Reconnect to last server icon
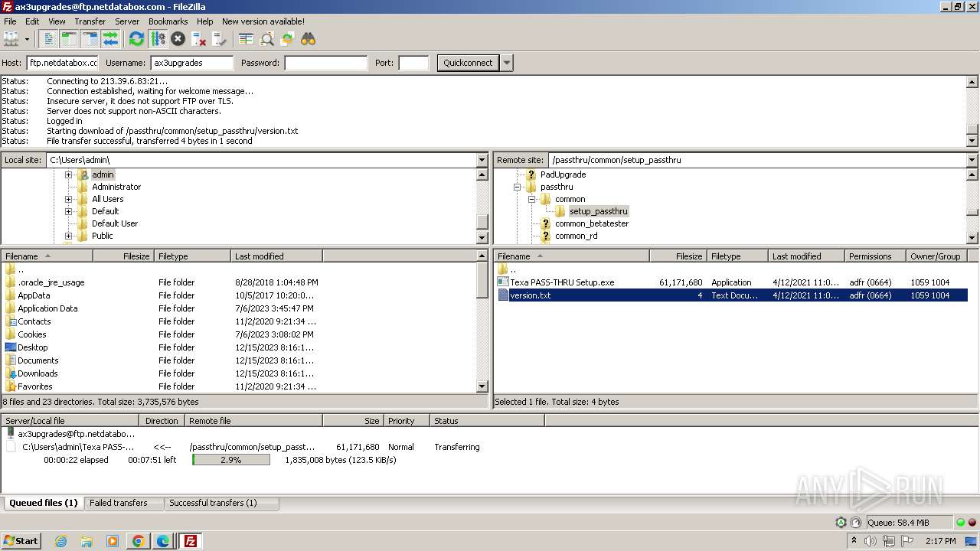Image resolution: width=980 pixels, height=551 pixels. pos(219,38)
